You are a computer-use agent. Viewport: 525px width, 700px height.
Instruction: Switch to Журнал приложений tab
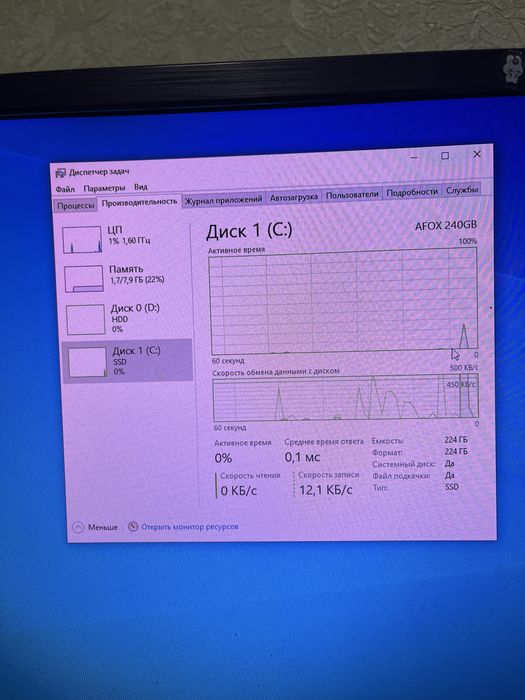[x=223, y=200]
